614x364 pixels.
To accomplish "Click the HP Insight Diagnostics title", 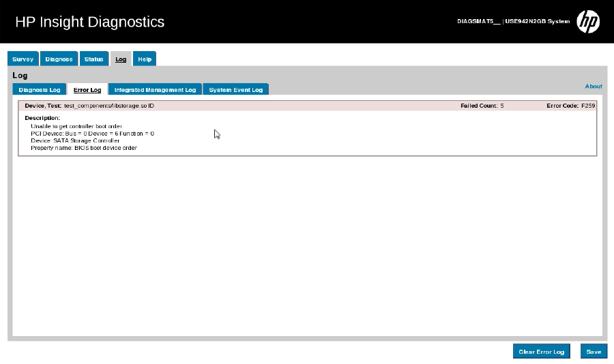I will [89, 22].
